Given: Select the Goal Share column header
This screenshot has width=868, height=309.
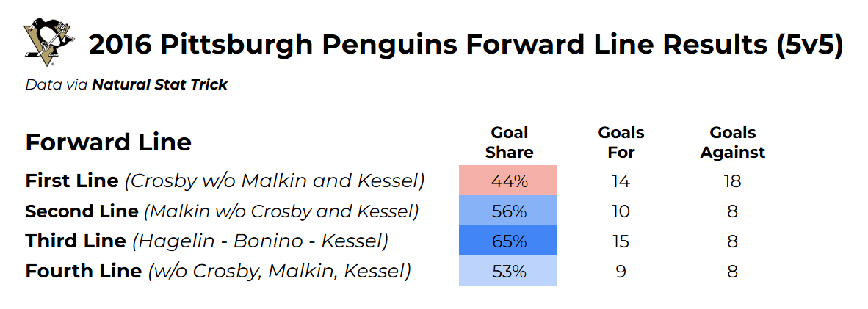Looking at the screenshot, I should (509, 142).
